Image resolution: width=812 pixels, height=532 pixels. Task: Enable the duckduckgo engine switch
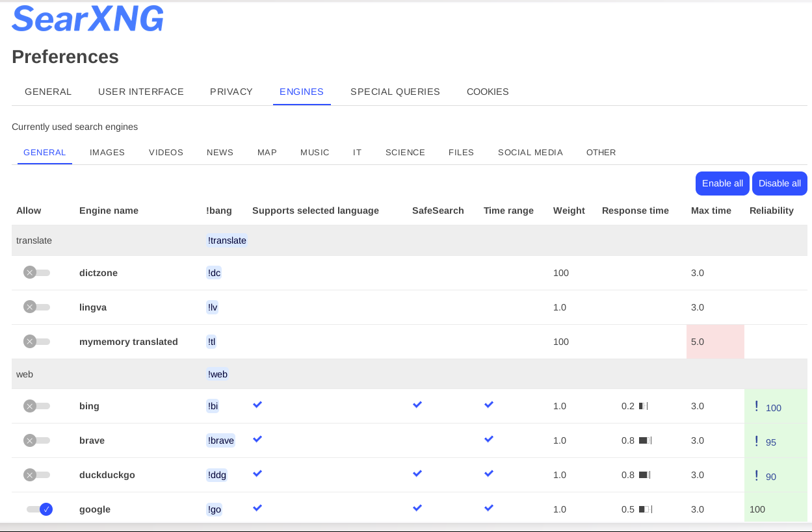click(x=36, y=475)
